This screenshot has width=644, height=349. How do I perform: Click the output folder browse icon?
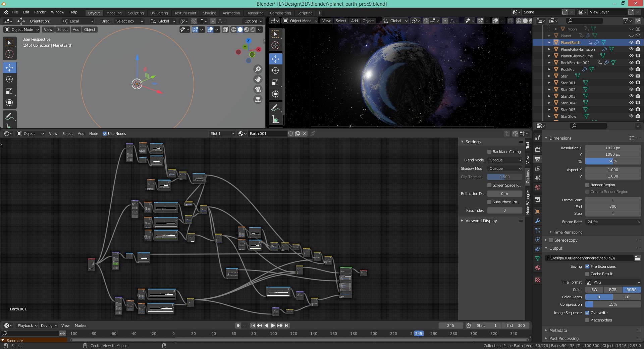(x=637, y=258)
